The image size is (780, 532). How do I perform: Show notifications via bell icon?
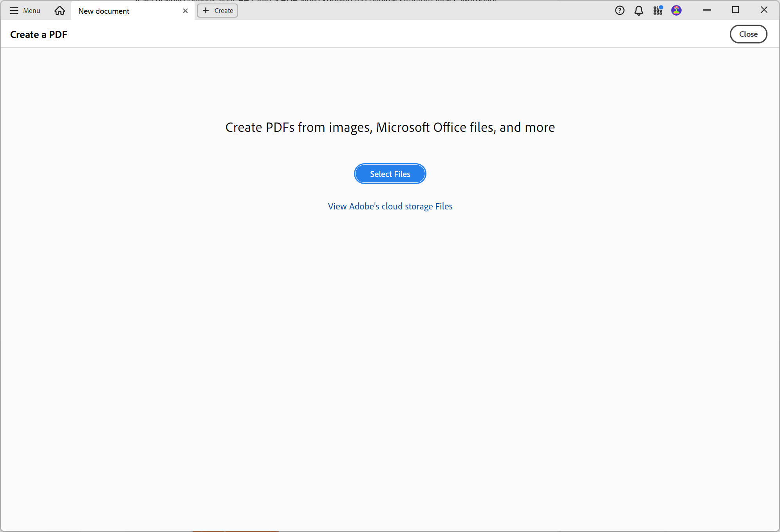tap(639, 11)
